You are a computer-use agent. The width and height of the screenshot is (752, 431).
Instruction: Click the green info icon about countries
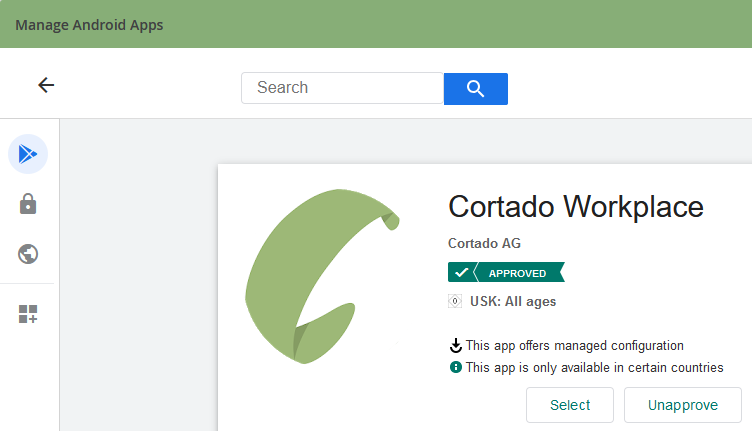coord(456,367)
